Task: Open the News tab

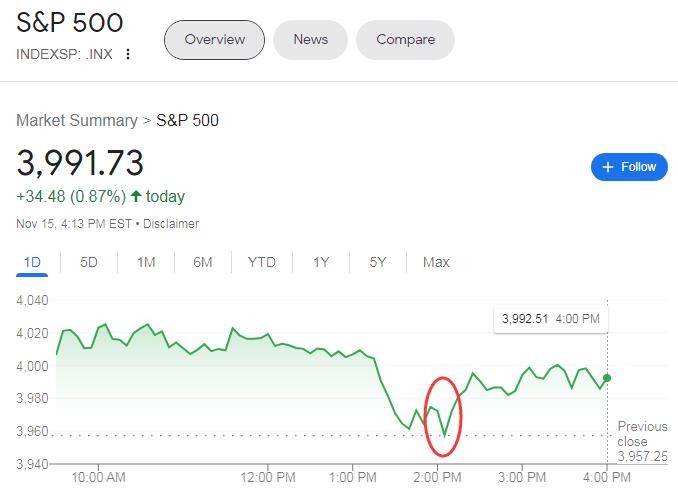Action: point(310,40)
